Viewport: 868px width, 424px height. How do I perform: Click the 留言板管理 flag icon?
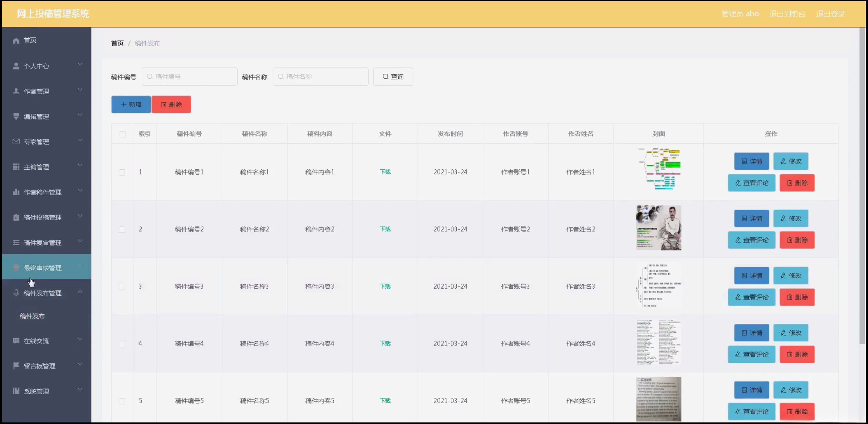coord(16,366)
